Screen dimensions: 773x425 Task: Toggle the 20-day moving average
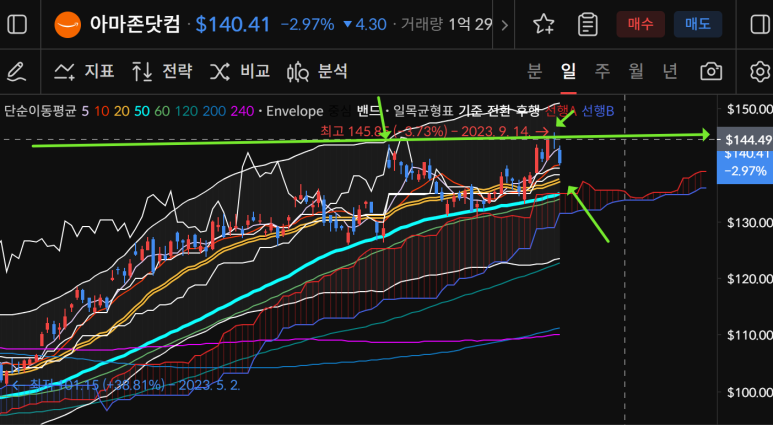click(121, 111)
